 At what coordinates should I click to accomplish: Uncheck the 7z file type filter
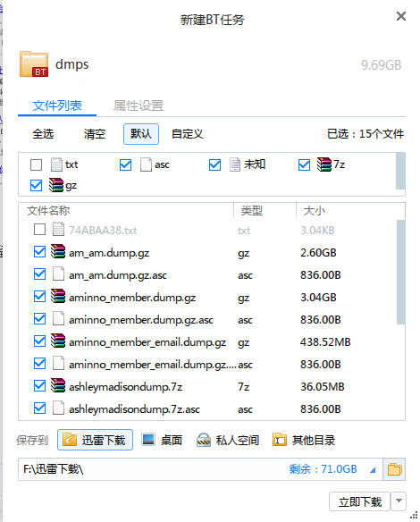(304, 164)
